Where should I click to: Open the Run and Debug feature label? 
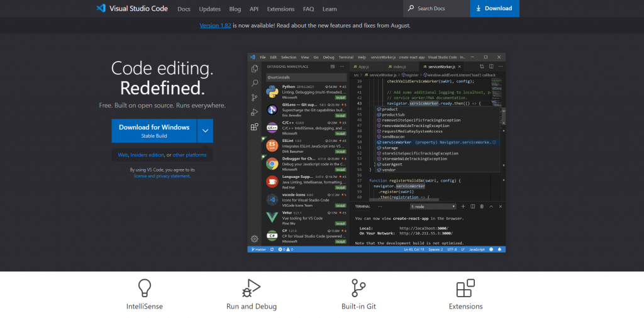[x=252, y=306]
